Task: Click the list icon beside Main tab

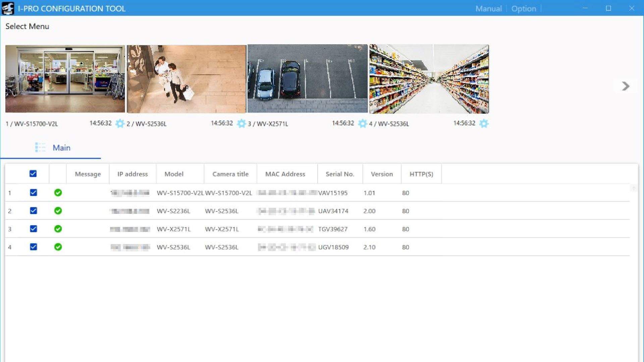Action: coord(40,147)
